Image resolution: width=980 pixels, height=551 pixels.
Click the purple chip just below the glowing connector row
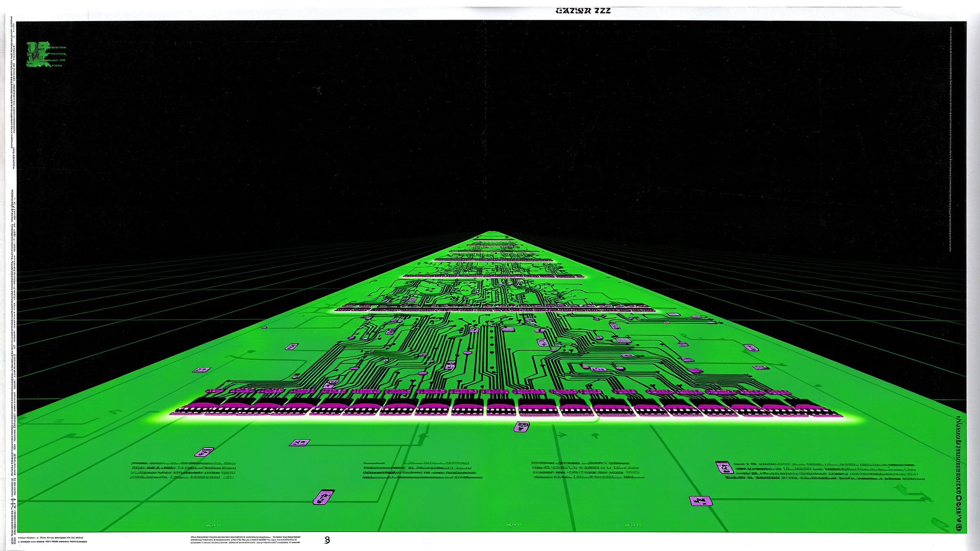[x=522, y=427]
